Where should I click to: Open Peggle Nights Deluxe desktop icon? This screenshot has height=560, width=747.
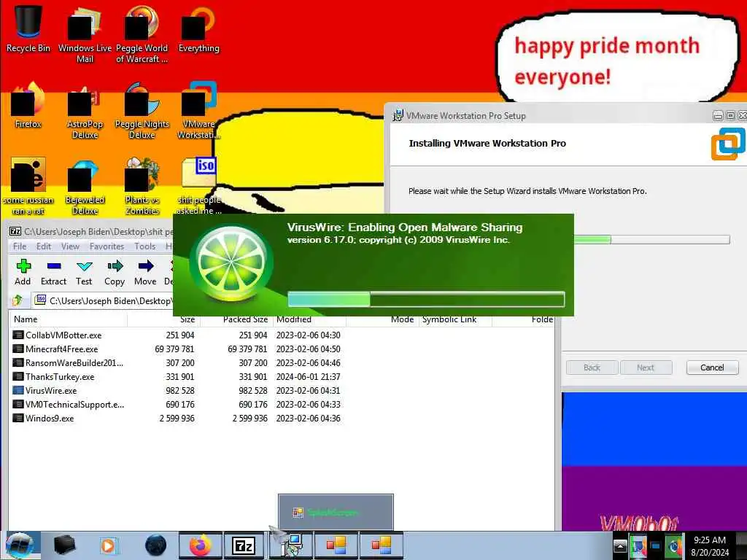pos(142,111)
